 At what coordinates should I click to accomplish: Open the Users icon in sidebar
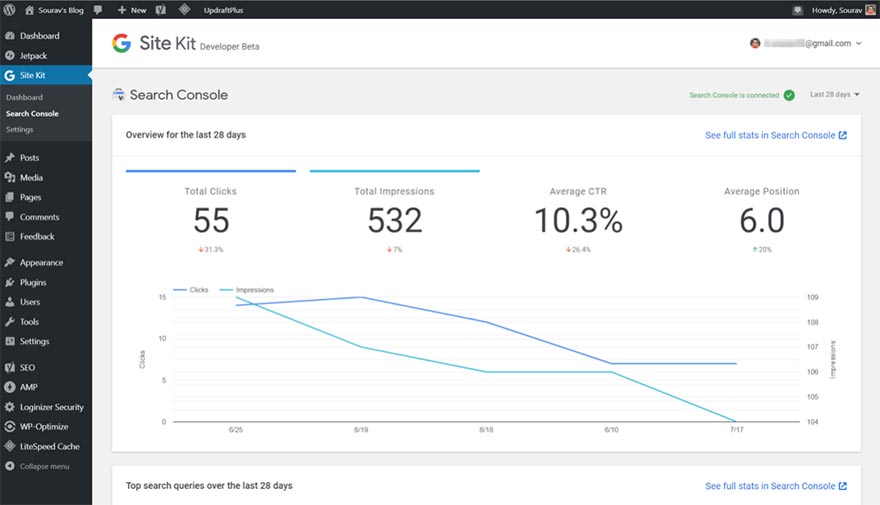pos(10,302)
